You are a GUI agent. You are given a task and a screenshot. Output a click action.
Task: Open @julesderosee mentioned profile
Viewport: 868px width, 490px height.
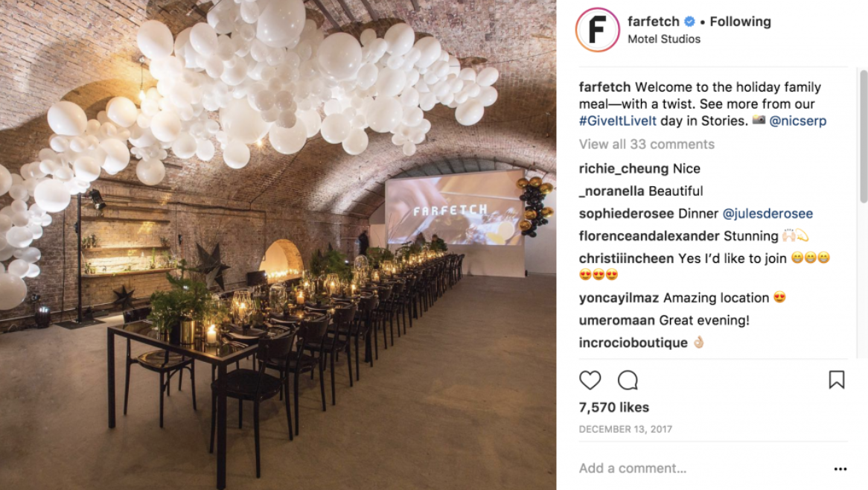click(x=768, y=214)
